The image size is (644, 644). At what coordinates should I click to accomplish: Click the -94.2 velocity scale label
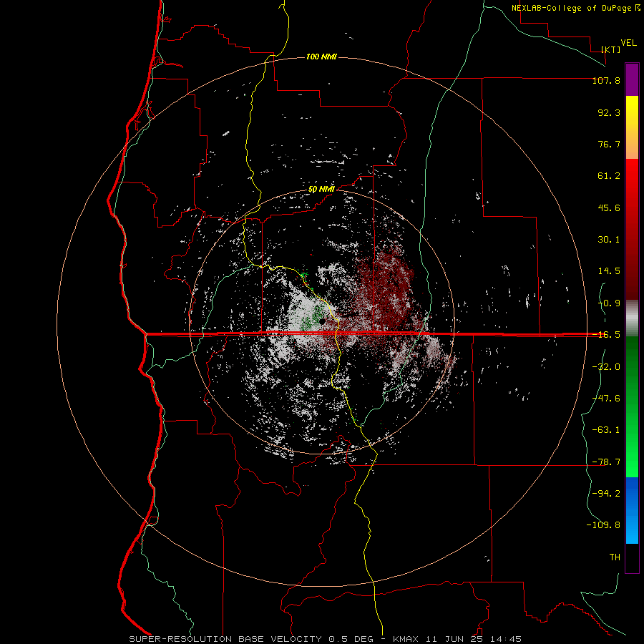click(x=606, y=494)
